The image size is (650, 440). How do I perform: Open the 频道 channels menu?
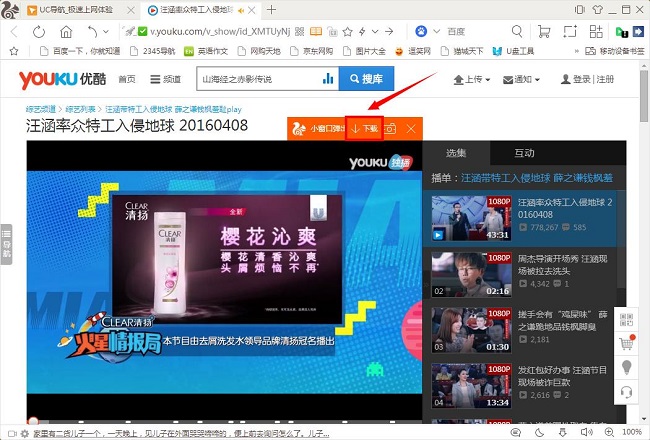click(x=166, y=79)
